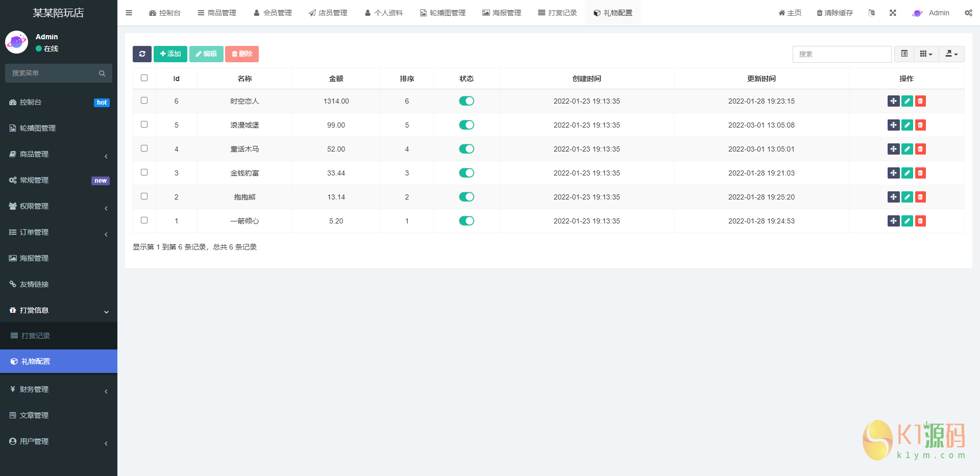Open the export data dropdown
Image resolution: width=980 pixels, height=476 pixels.
coord(951,54)
